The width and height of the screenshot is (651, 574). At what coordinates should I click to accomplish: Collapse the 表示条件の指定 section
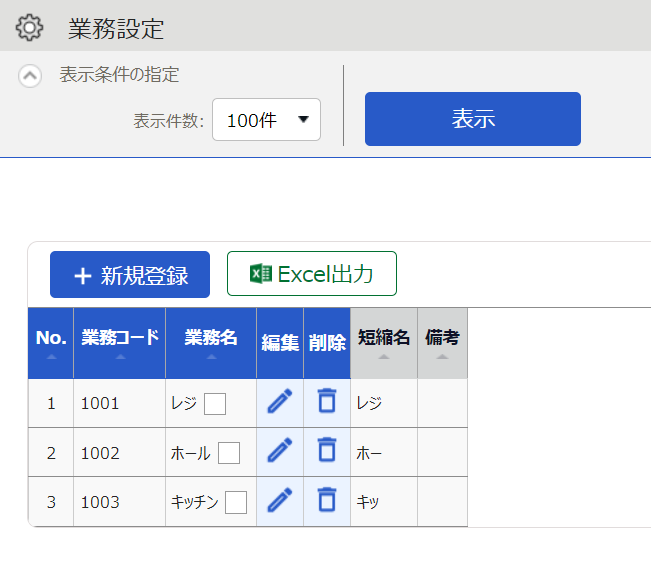(30, 76)
